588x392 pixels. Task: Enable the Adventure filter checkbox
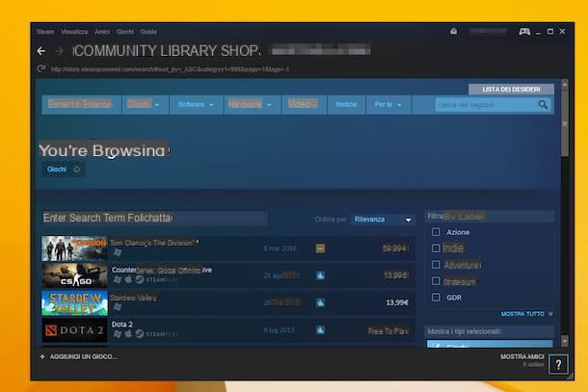[x=436, y=265]
